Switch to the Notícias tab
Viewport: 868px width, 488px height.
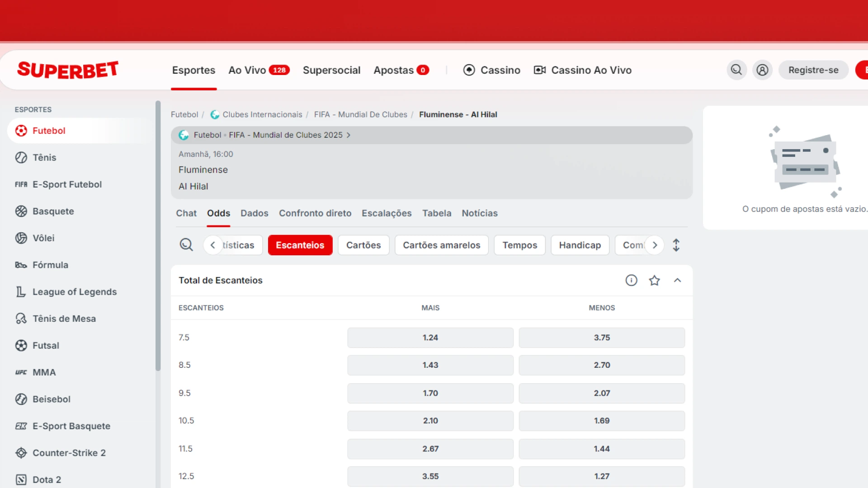tap(480, 213)
